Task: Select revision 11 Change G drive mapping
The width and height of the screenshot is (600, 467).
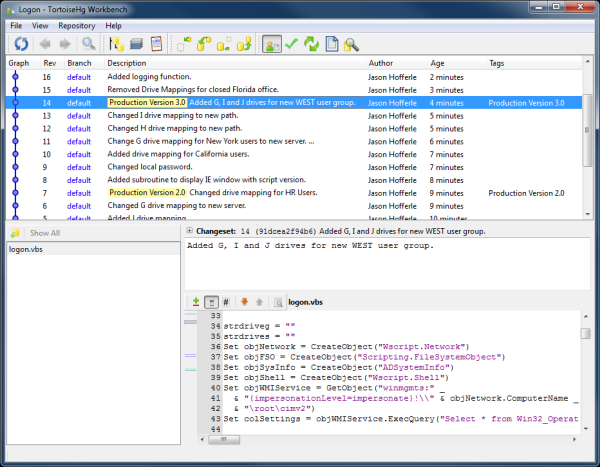Action: click(x=294, y=141)
